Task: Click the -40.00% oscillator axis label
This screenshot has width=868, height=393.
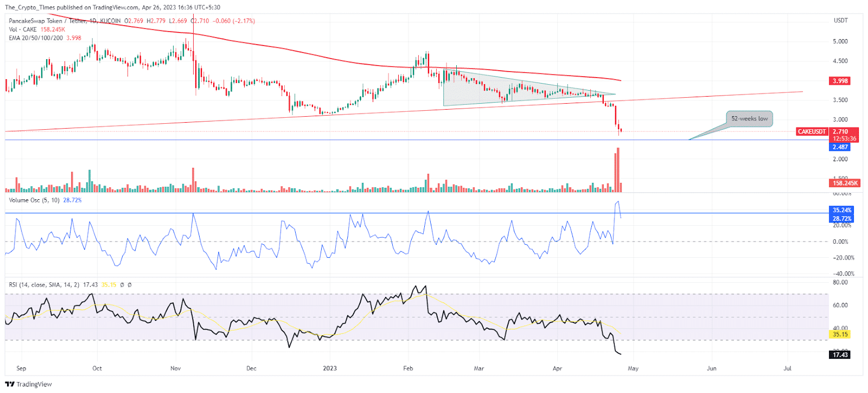Action: coord(844,274)
